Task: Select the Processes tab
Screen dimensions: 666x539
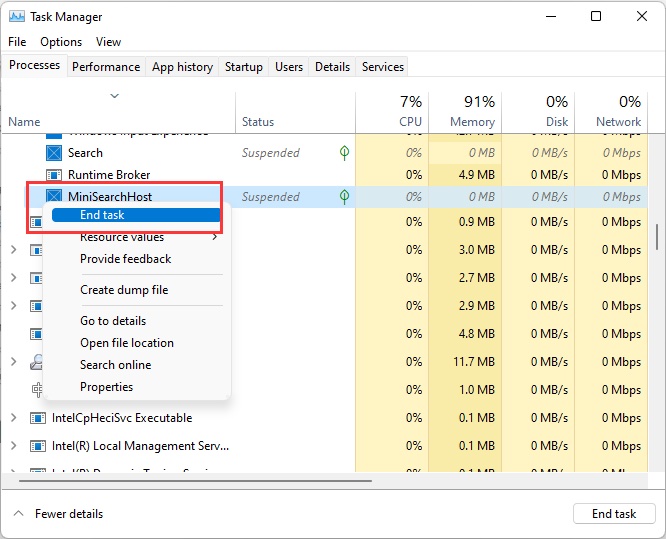Action: (34, 65)
